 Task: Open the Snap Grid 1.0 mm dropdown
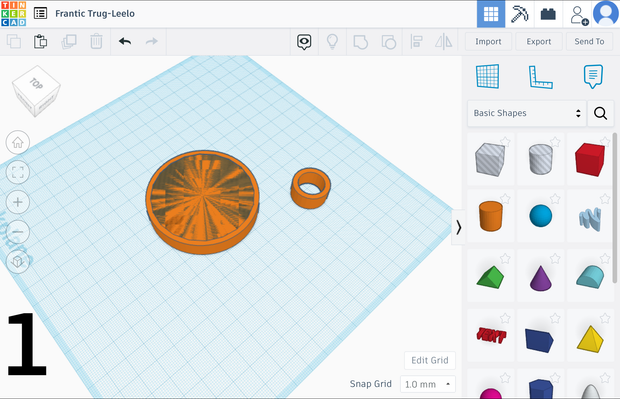point(428,384)
